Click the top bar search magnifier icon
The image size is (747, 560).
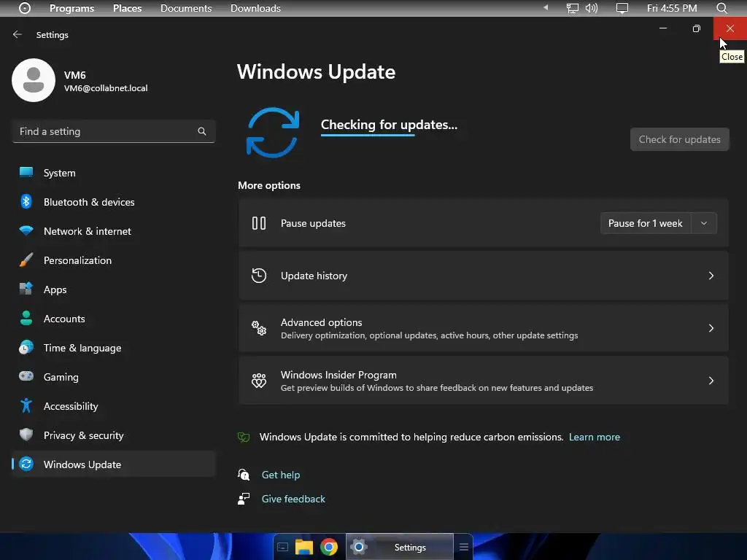(x=721, y=8)
